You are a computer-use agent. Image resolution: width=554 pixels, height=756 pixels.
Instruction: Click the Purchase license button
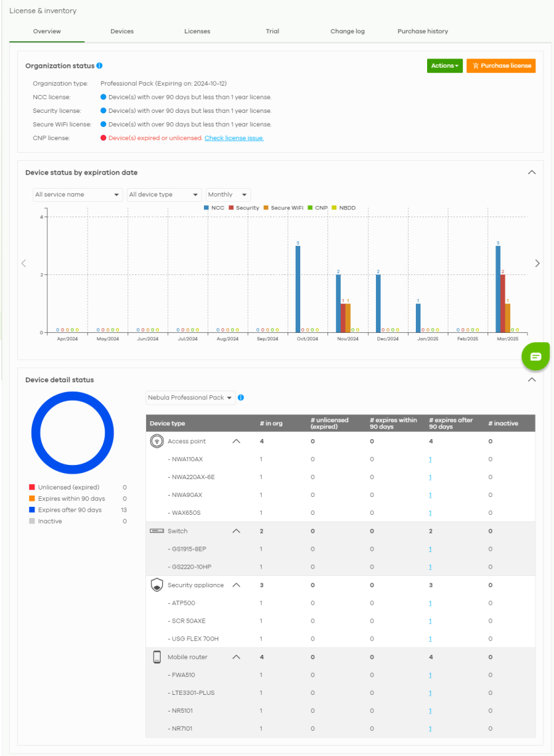point(501,66)
